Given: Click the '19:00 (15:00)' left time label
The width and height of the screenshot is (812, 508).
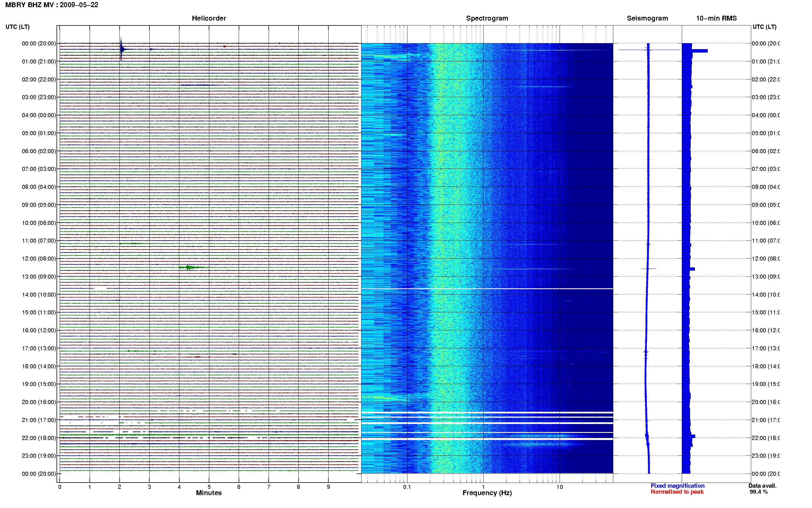Looking at the screenshot, I should (39, 384).
